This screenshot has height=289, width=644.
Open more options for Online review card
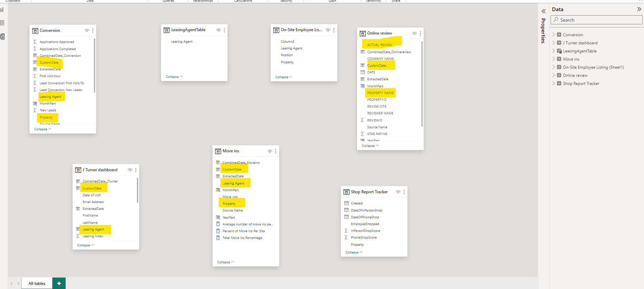420,34
